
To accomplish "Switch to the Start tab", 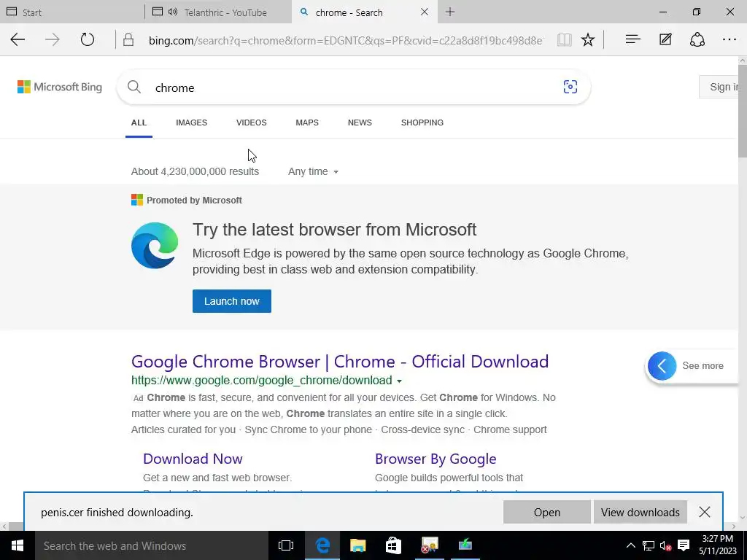I will 71,12.
